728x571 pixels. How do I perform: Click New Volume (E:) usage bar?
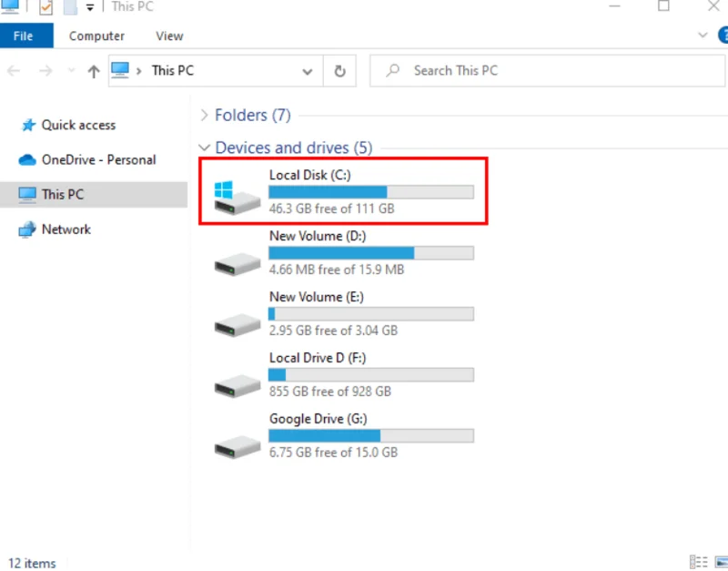tap(371, 314)
